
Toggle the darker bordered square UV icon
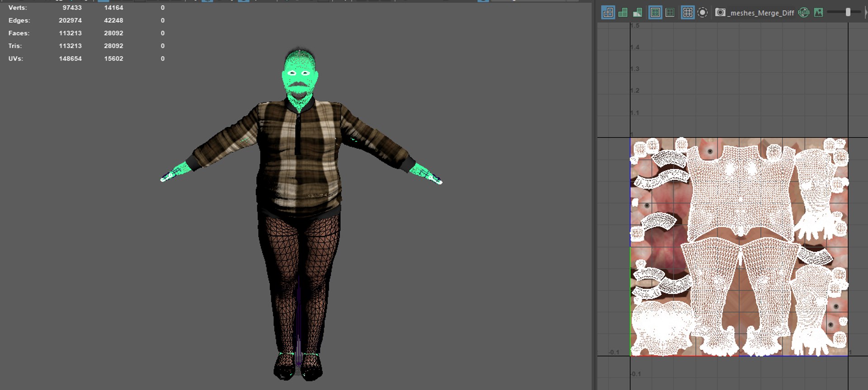click(670, 13)
